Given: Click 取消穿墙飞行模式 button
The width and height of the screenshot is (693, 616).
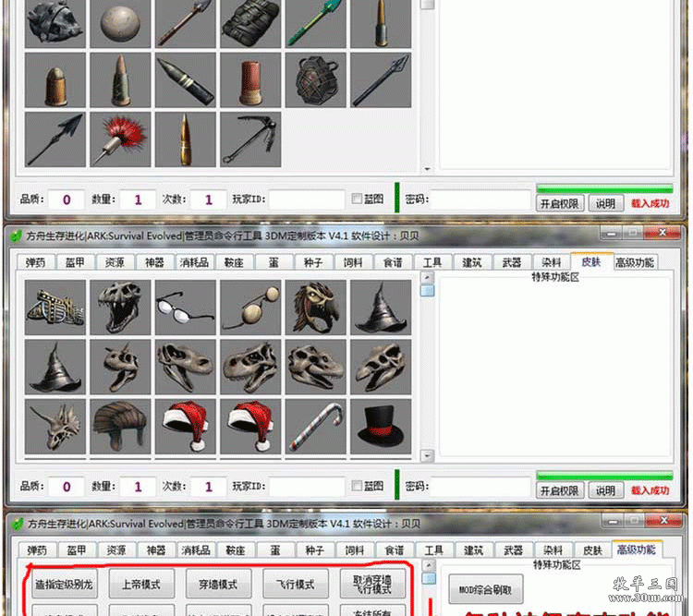Looking at the screenshot, I should pos(372,585).
